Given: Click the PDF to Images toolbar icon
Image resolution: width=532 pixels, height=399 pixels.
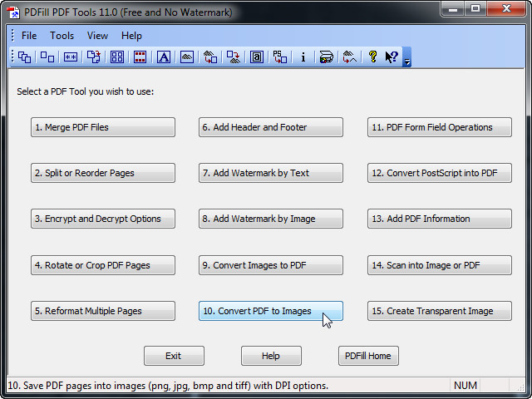Looking at the screenshot, I should click(x=234, y=57).
